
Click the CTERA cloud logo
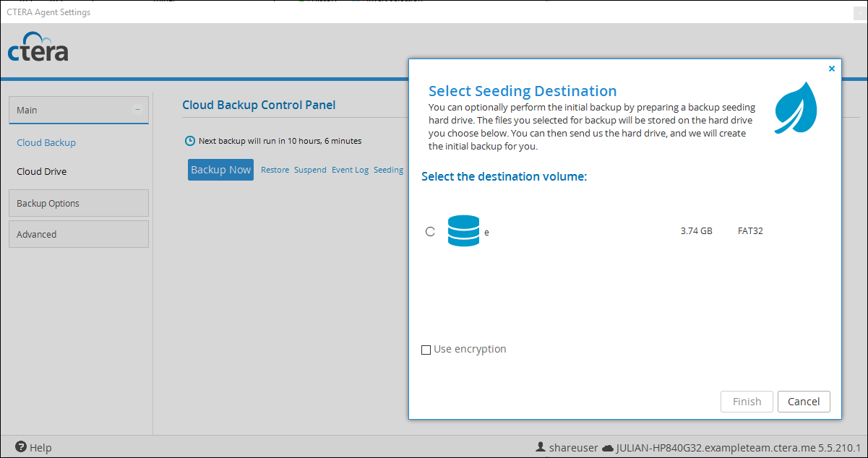point(38,47)
